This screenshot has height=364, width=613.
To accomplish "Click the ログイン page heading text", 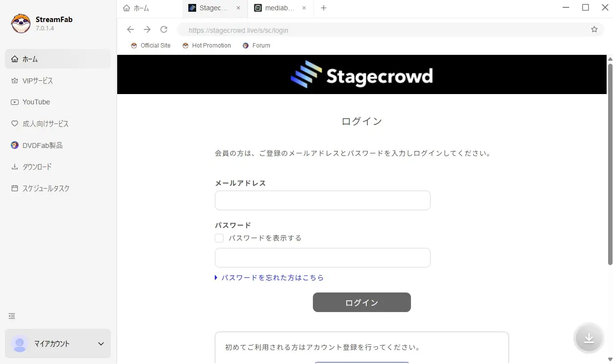I will pos(362,121).
